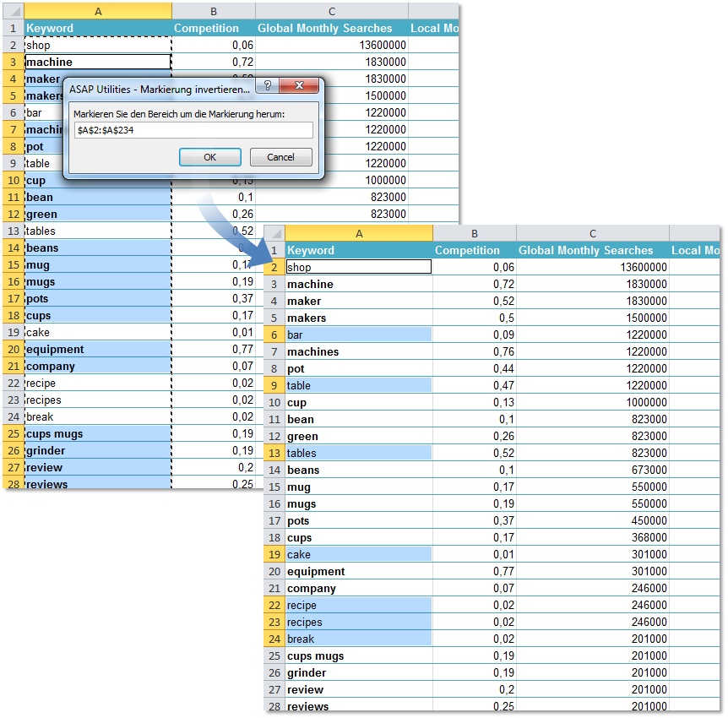Click cell '450000' in right sheet
Image resolution: width=728 pixels, height=718 pixels.
(x=593, y=520)
